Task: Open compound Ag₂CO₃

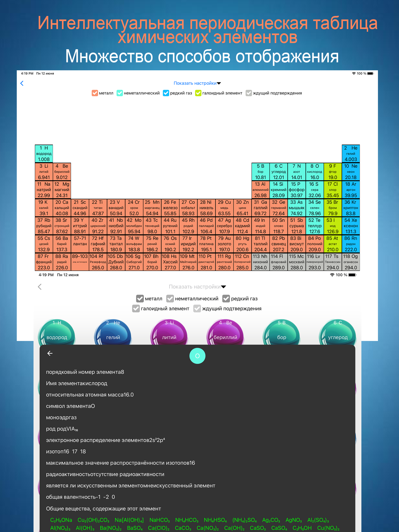Action: pos(271,520)
